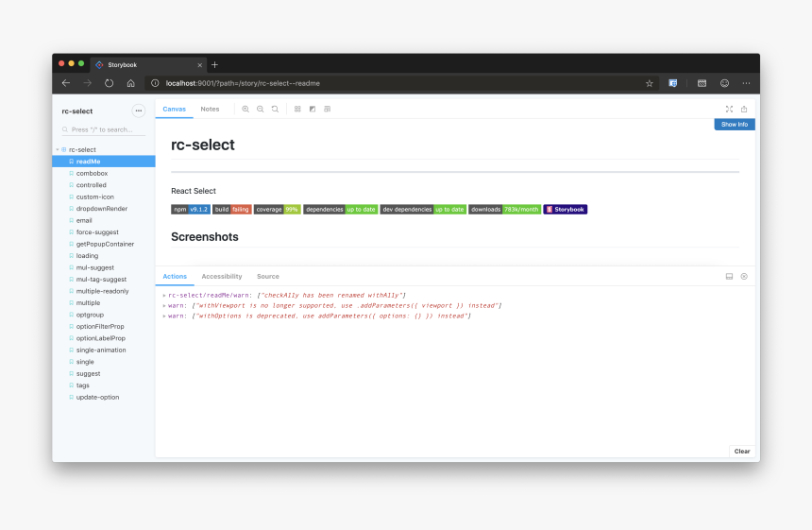
Task: Open the sidebar ellipsis menu button
Action: 138,111
